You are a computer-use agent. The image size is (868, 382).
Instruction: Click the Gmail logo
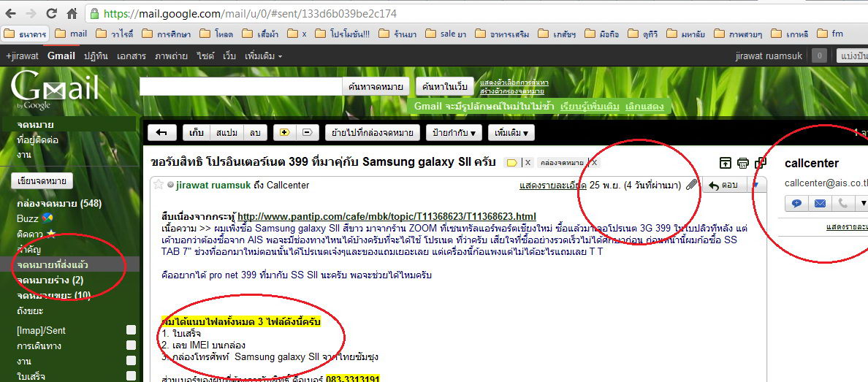[x=54, y=90]
